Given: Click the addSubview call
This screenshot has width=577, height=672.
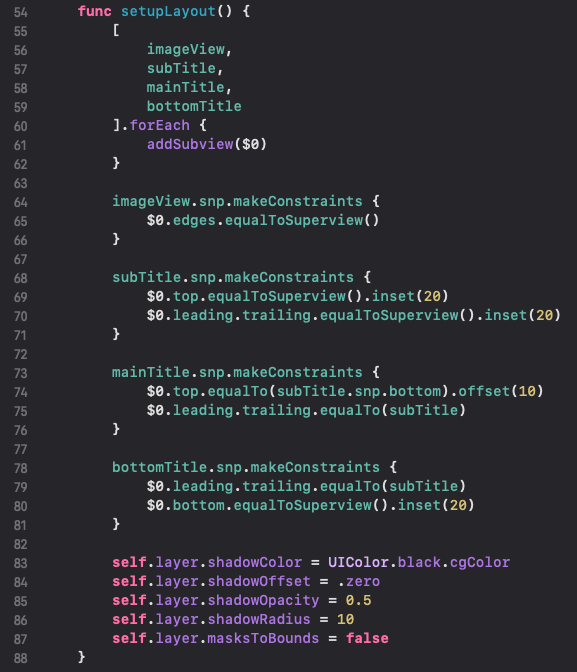Looking at the screenshot, I should [x=190, y=144].
